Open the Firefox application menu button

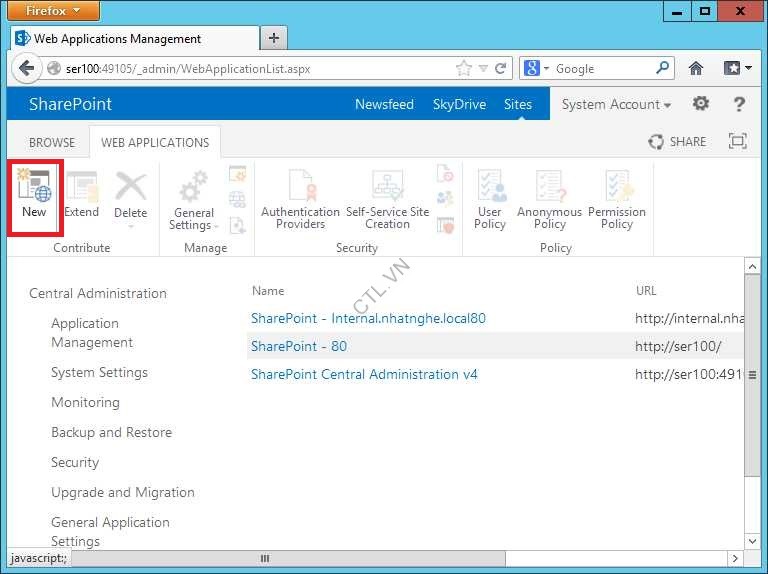pos(55,11)
